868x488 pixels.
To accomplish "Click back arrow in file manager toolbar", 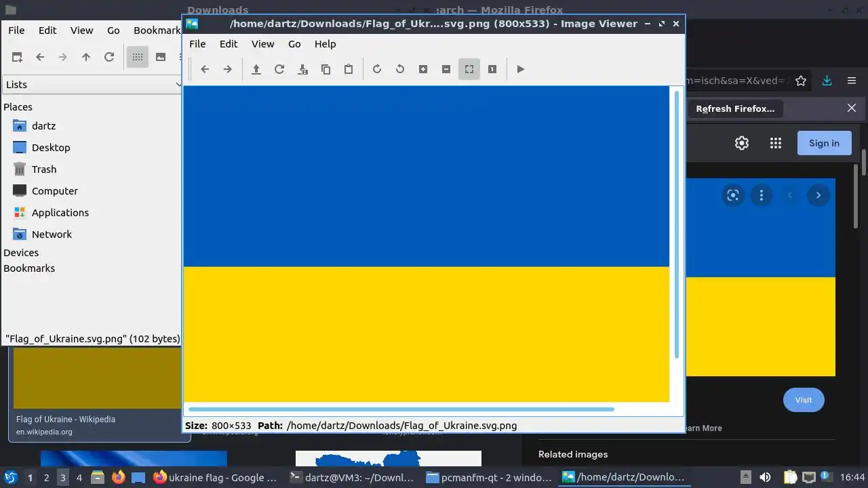I will (x=40, y=57).
